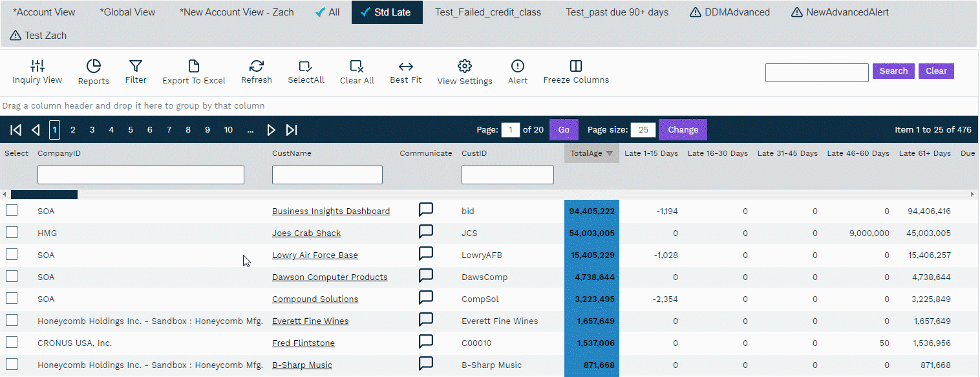
Task: Click the horizontal scrollbar thumb
Action: 44,195
